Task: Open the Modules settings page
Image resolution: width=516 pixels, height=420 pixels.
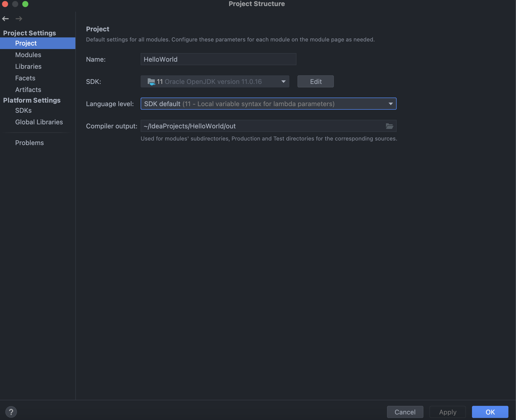Action: pos(38,55)
